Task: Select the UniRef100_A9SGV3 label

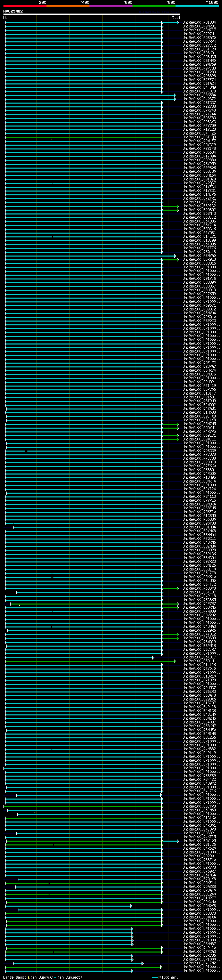Action: coord(199,122)
